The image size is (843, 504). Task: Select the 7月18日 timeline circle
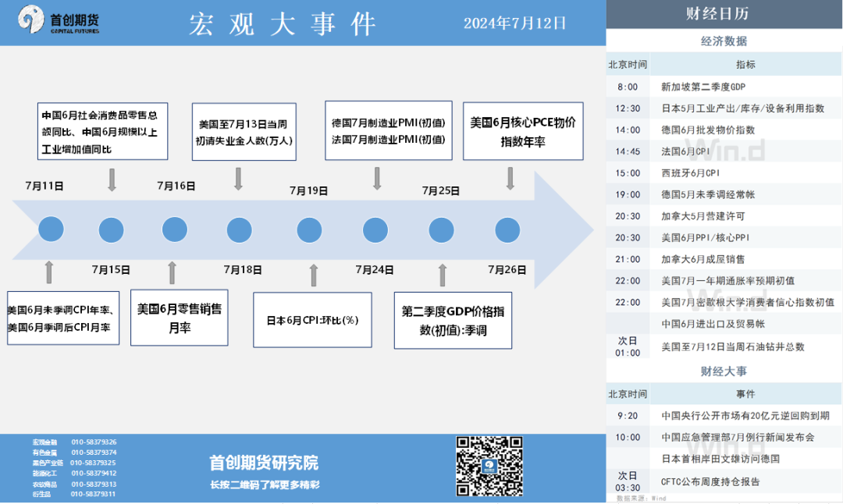(x=240, y=230)
